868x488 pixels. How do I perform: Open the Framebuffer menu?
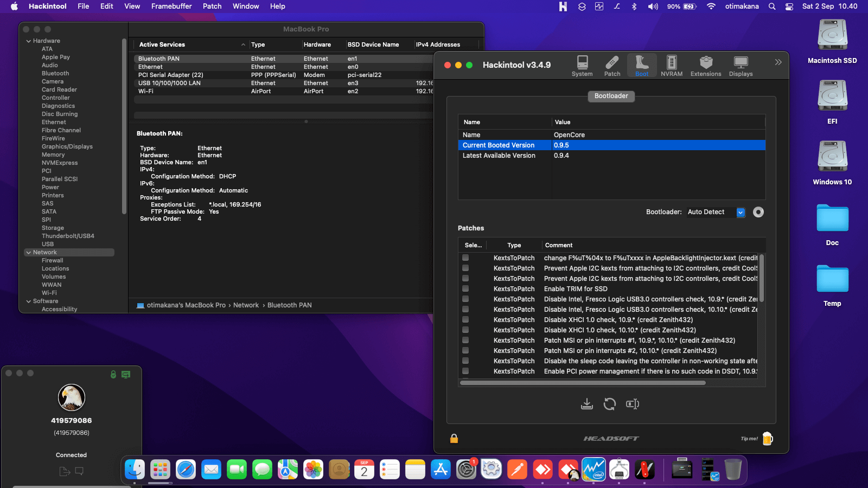click(x=171, y=7)
